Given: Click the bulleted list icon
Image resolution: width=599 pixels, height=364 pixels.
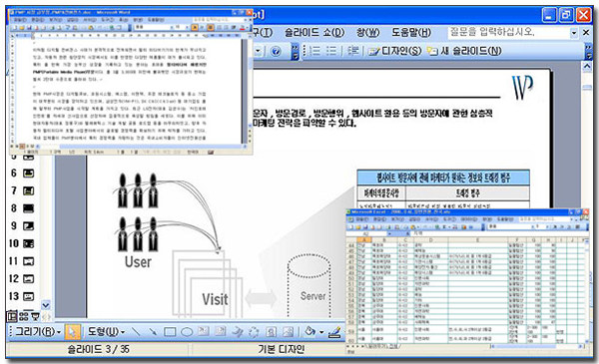Looking at the screenshot, I should (331, 51).
